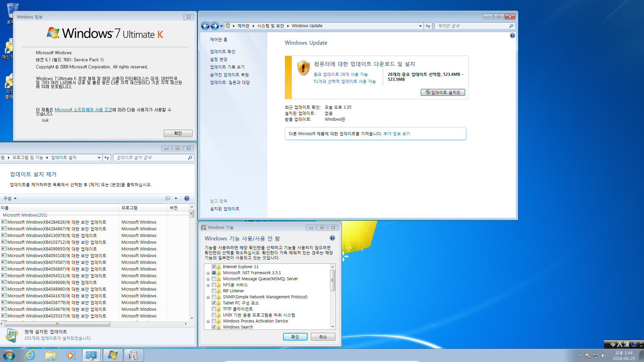Click 추가 정보 보기 link
Viewport: 644px width, 362px height.
pos(396,134)
